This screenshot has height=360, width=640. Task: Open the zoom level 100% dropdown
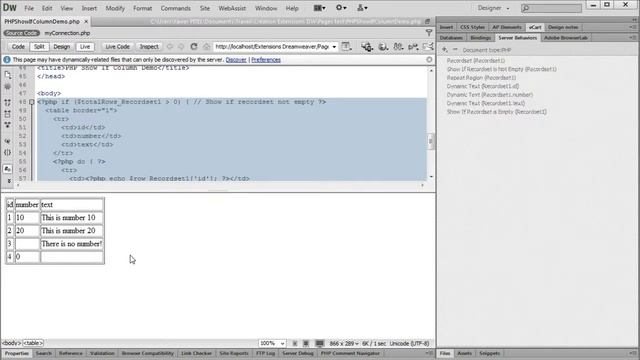pyautogui.click(x=272, y=343)
